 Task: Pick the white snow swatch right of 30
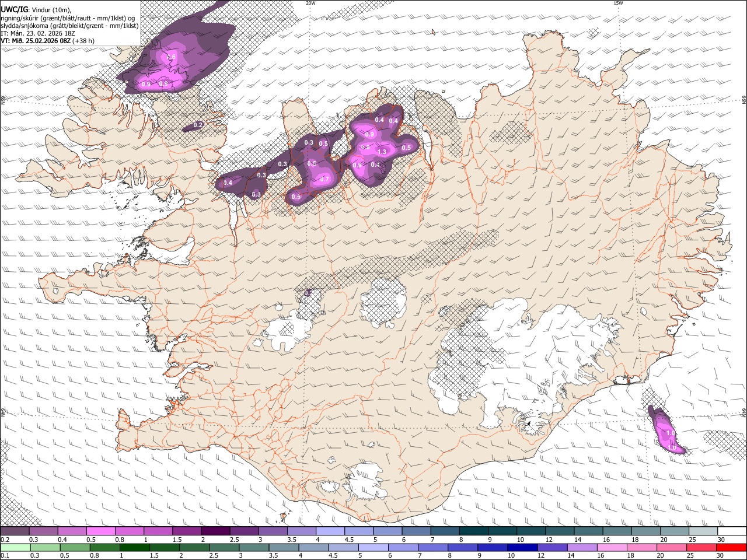[731, 531]
